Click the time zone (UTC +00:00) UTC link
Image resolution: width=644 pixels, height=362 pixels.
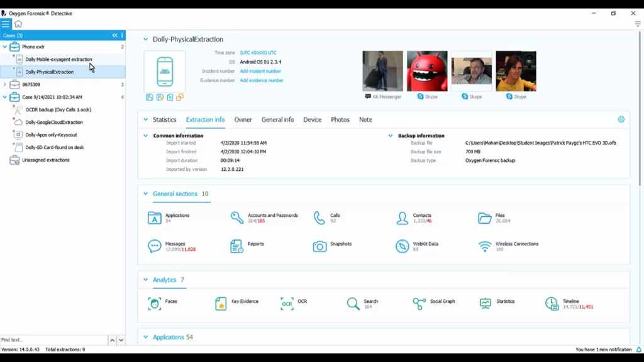coord(258,53)
